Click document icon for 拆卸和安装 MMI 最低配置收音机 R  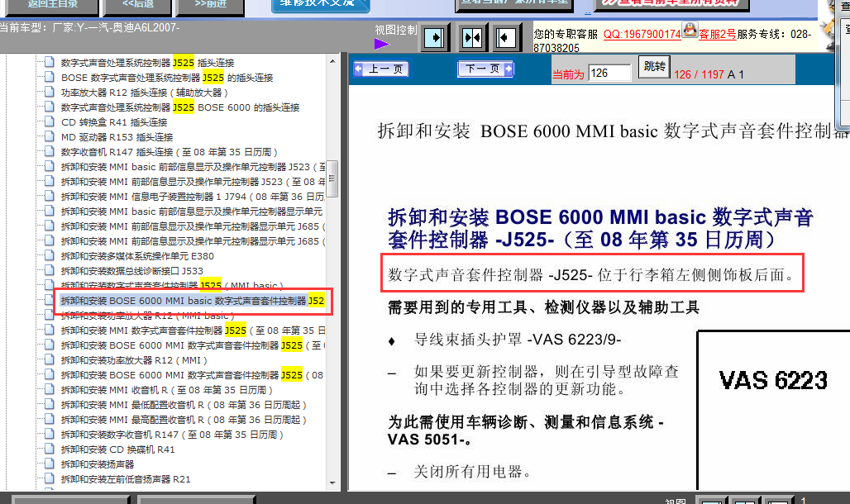coord(50,404)
